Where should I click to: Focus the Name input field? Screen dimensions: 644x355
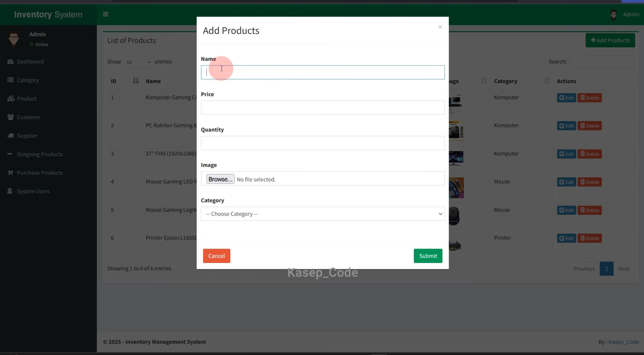click(323, 72)
